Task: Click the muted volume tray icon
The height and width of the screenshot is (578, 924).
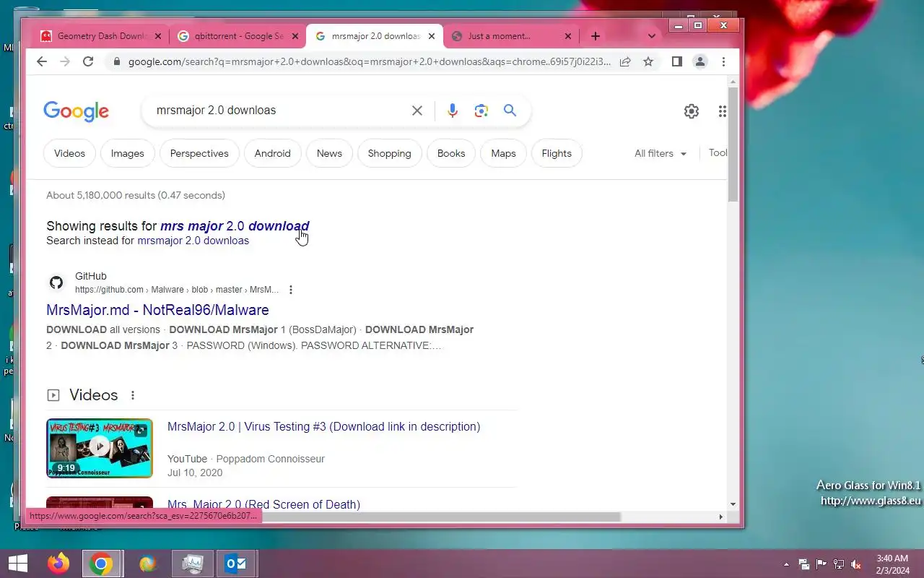Action: pos(856,564)
